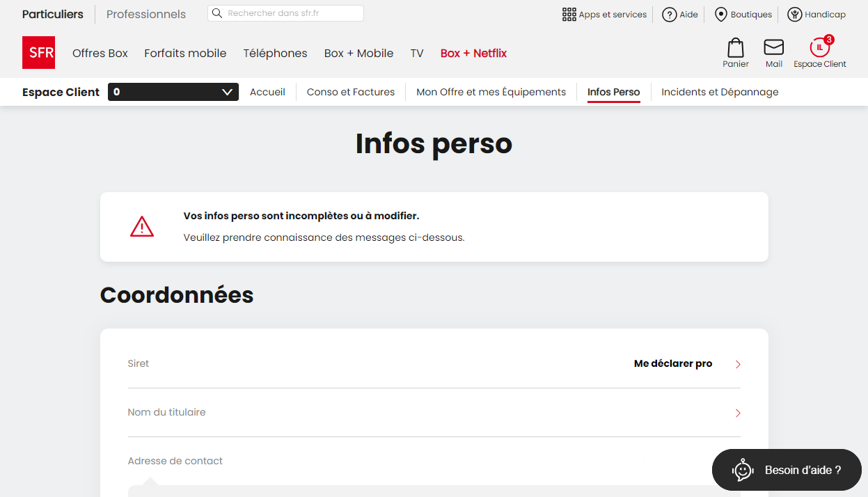Open Incidents et Dépannage tab
The height and width of the screenshot is (497, 868).
click(x=720, y=92)
